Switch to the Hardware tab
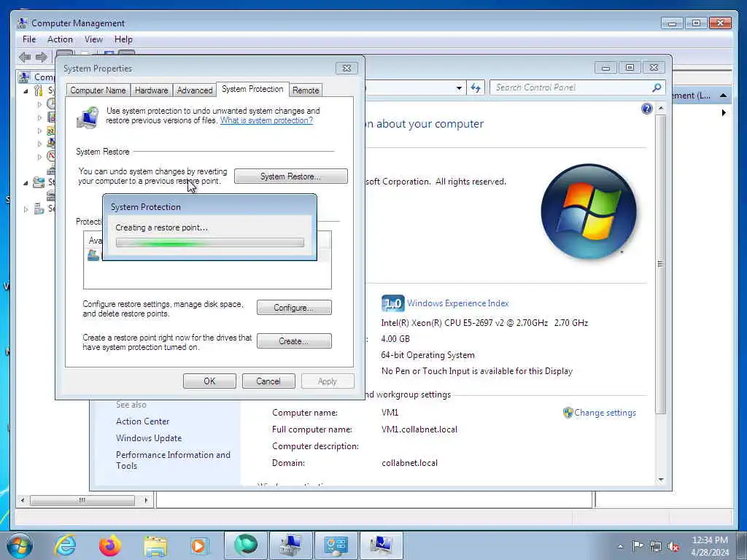The height and width of the screenshot is (560, 747). click(151, 90)
